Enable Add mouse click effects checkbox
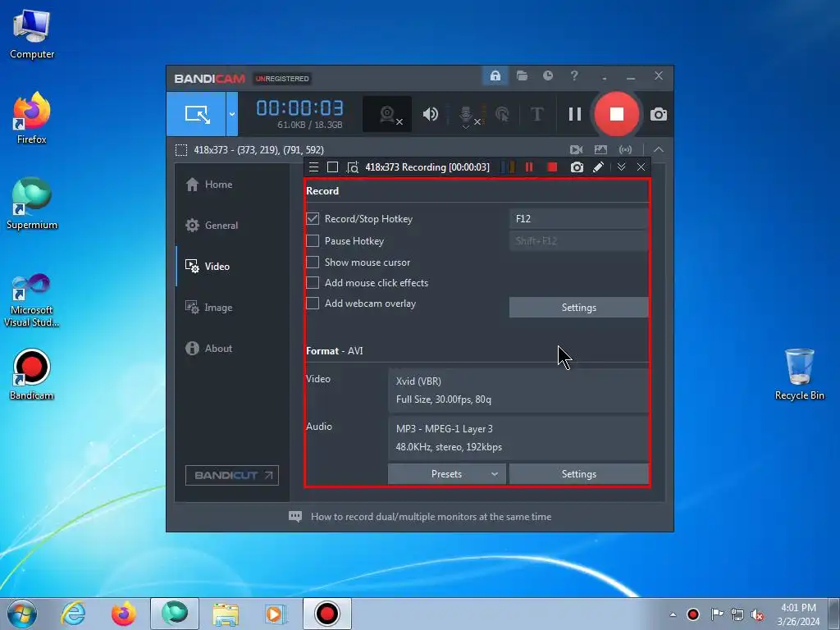840x630 pixels. tap(313, 282)
